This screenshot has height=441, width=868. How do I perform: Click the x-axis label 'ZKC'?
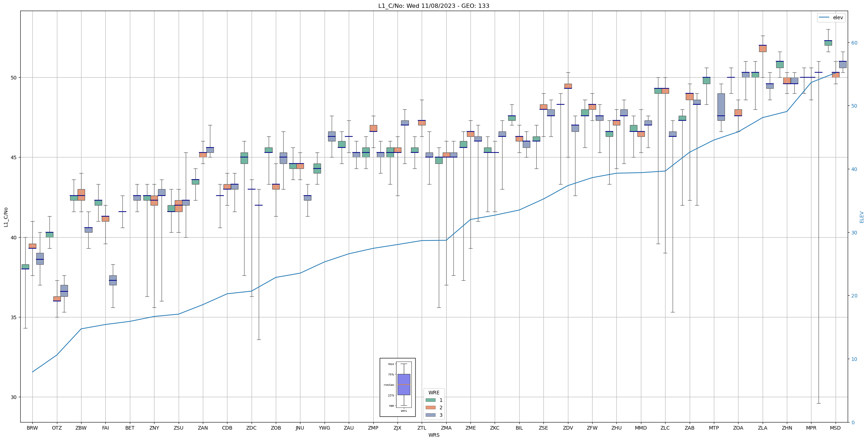tap(495, 428)
